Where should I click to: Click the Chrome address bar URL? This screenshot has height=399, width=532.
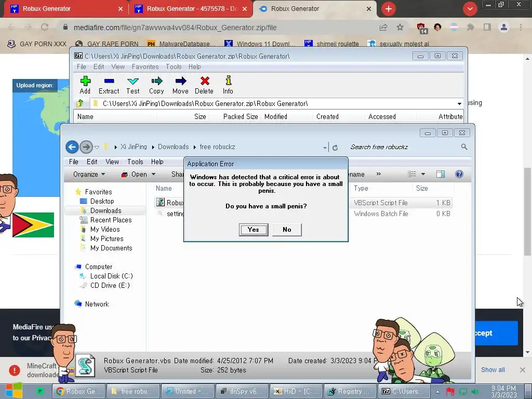pyautogui.click(x=175, y=28)
